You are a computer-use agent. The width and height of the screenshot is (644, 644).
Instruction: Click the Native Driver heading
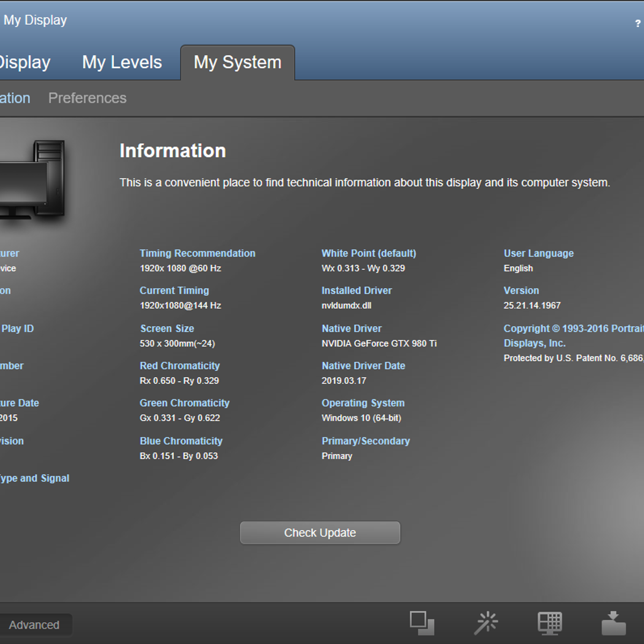pyautogui.click(x=352, y=328)
